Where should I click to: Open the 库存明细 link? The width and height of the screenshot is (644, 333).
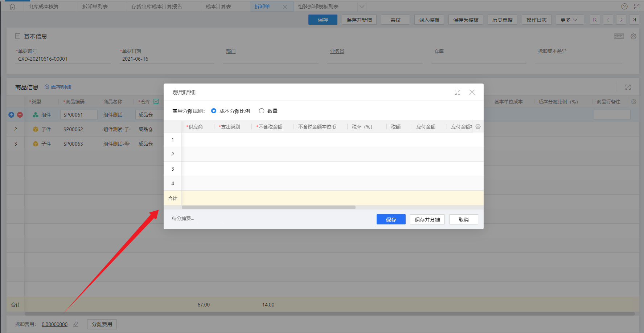(58, 87)
